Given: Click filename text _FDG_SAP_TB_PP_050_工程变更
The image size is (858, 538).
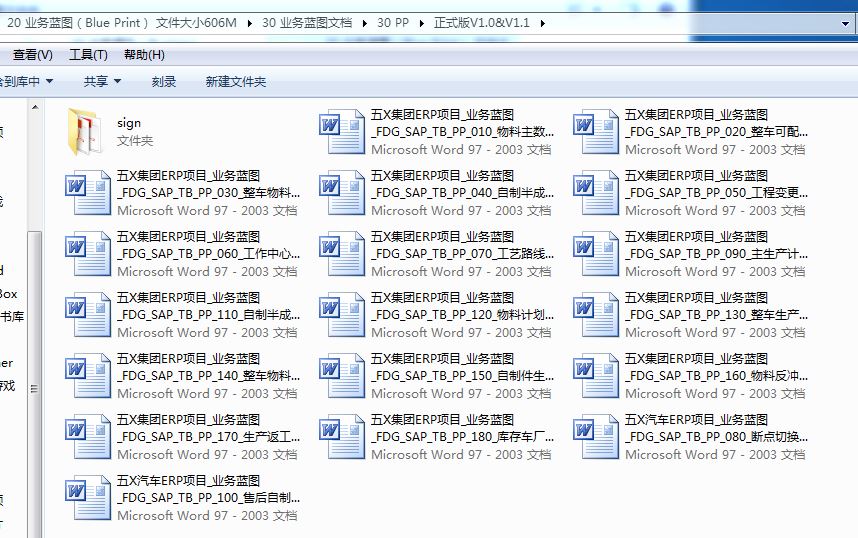Looking at the screenshot, I should coord(716,193).
